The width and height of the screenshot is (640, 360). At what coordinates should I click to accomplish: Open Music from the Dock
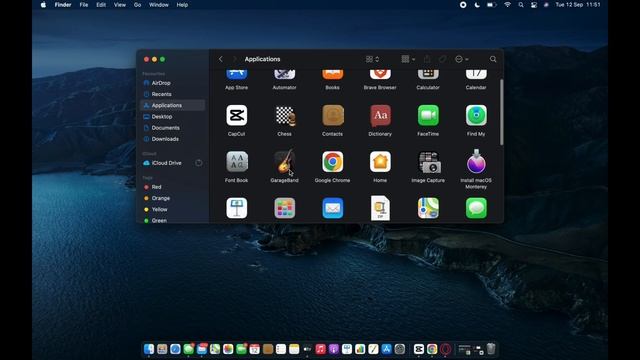tap(320, 349)
